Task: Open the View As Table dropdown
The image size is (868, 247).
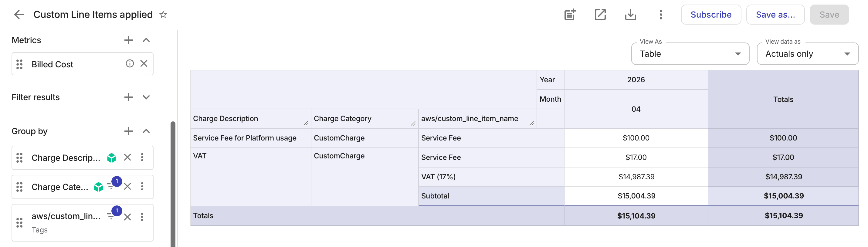Action: [x=690, y=54]
